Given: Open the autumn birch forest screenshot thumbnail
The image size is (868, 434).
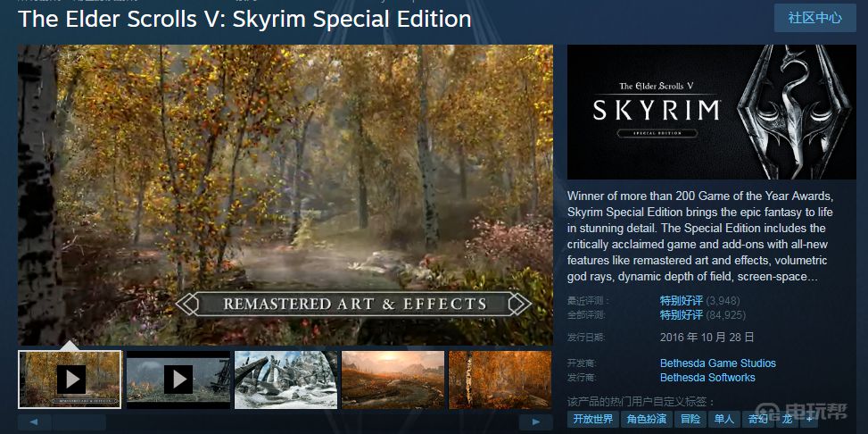Looking at the screenshot, I should [x=500, y=380].
